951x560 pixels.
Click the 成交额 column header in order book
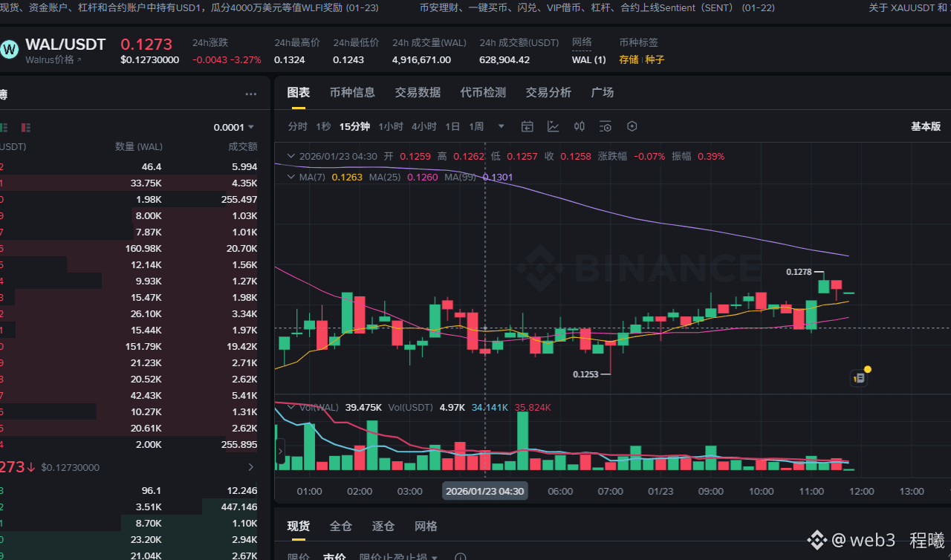pyautogui.click(x=243, y=147)
